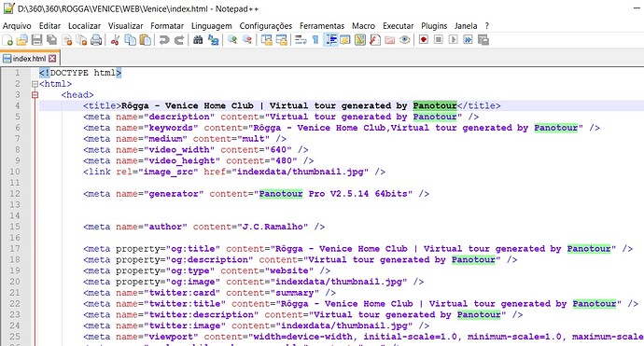Open the Linguagem menu
Viewport: 644px width, 346px height.
click(x=212, y=26)
